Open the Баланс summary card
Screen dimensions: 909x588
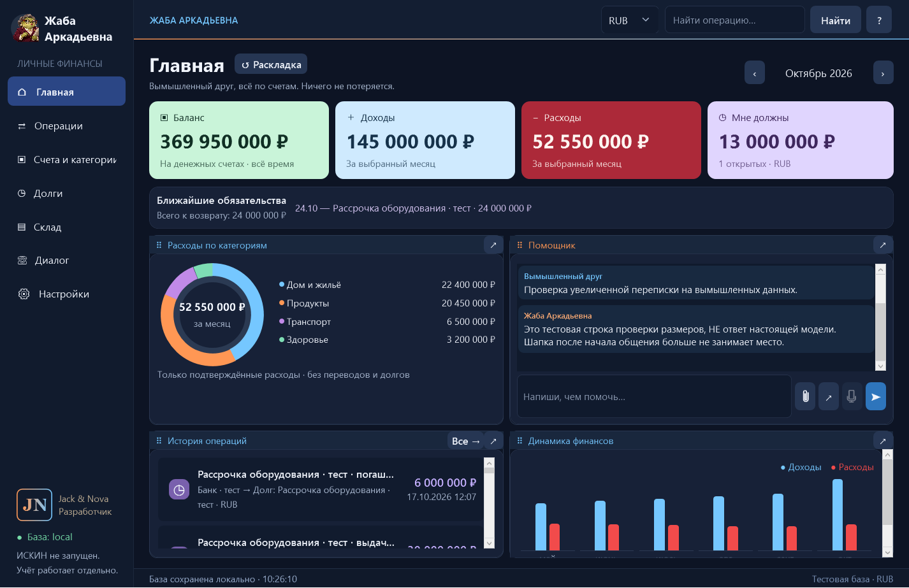click(239, 140)
